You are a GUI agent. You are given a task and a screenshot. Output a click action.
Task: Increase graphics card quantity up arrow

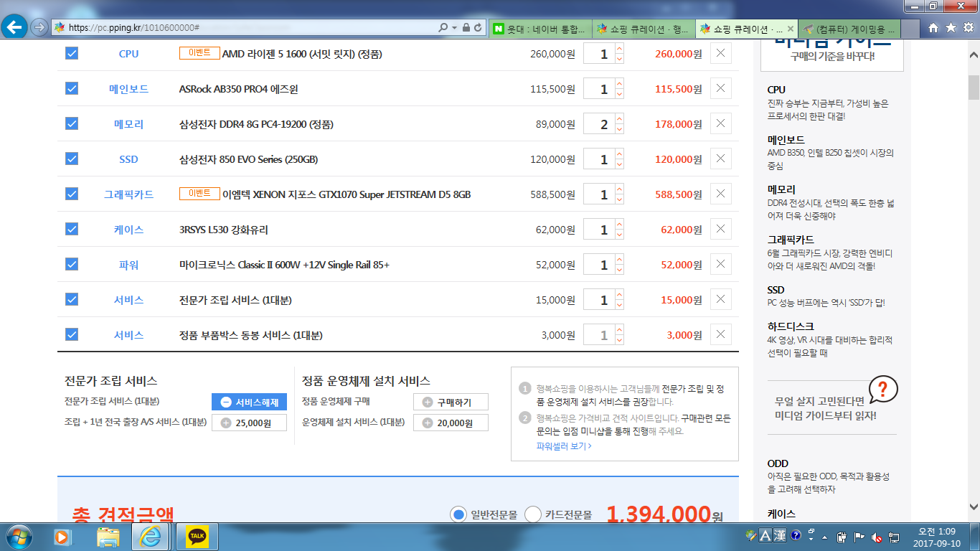[x=619, y=189]
